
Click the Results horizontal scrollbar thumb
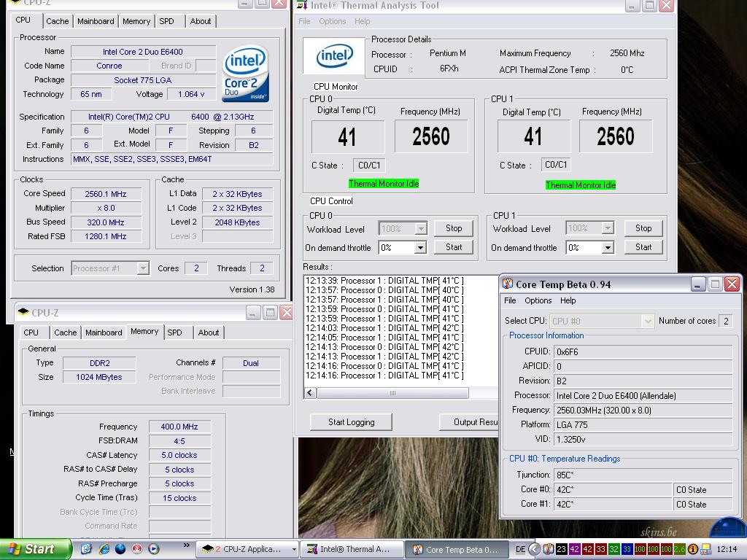(392, 393)
